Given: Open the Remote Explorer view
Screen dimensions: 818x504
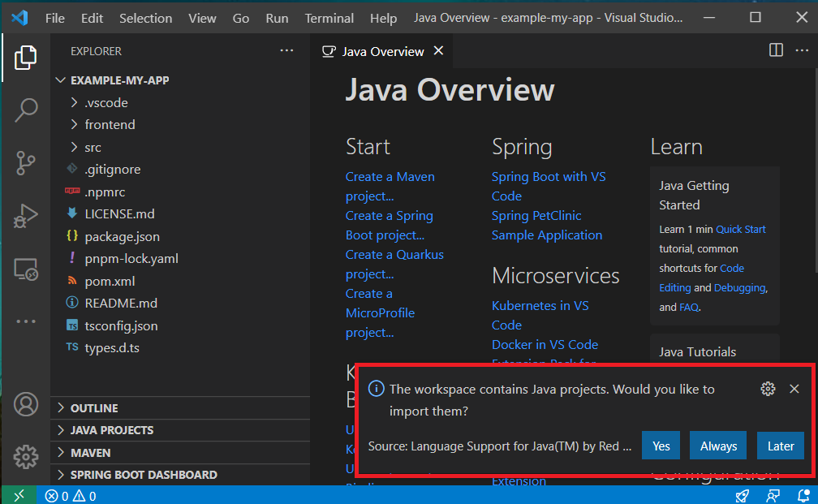Looking at the screenshot, I should (26, 269).
